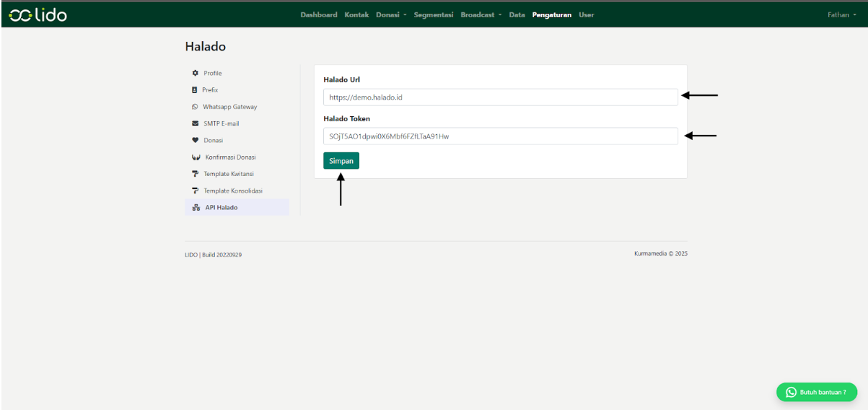Expand the Donasi dropdown in navbar
The height and width of the screenshot is (410, 868).
tap(392, 15)
